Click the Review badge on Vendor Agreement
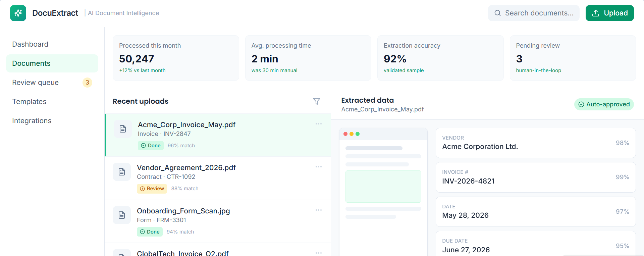 click(152, 189)
